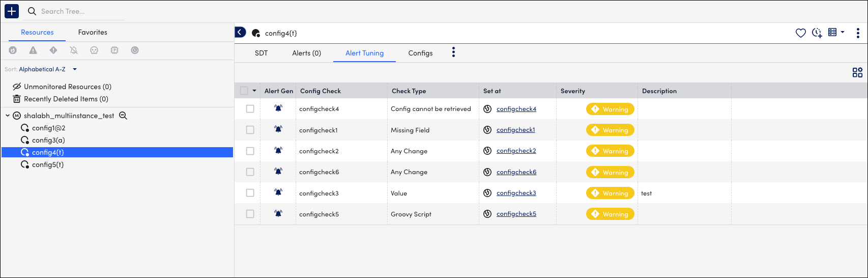Screen dimensions: 868x278
Task: Click the alert bell icon for configcheck4
Action: [278, 108]
